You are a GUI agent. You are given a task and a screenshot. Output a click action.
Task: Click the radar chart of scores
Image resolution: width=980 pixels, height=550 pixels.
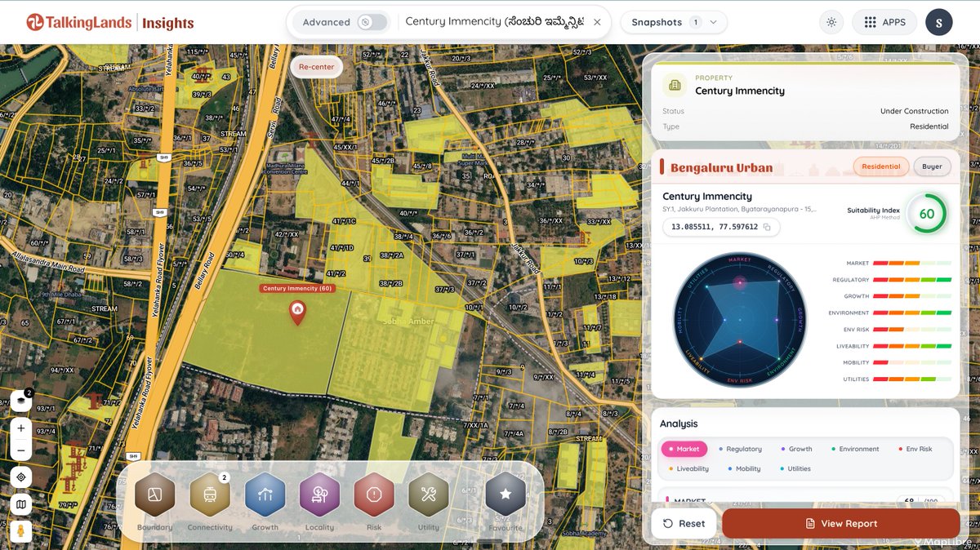point(739,318)
